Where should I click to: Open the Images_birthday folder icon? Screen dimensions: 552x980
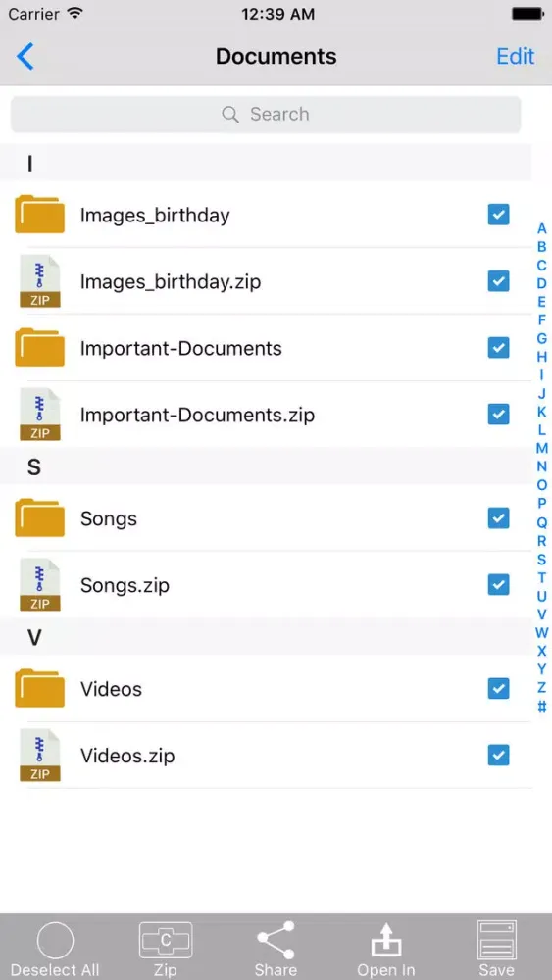pyautogui.click(x=40, y=215)
